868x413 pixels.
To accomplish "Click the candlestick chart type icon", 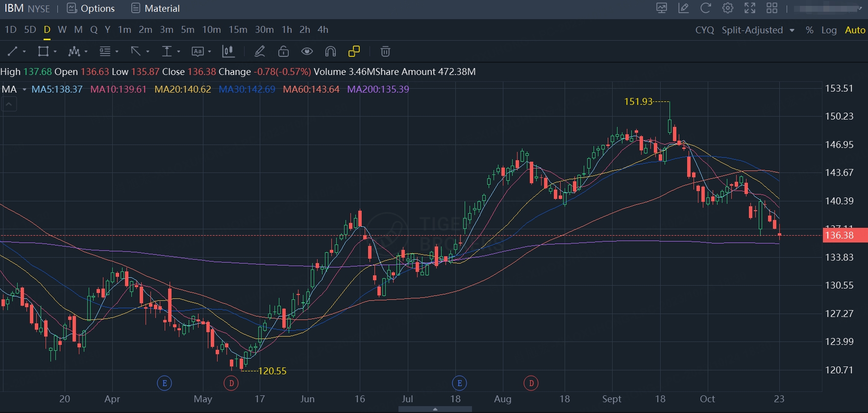I will tap(228, 51).
